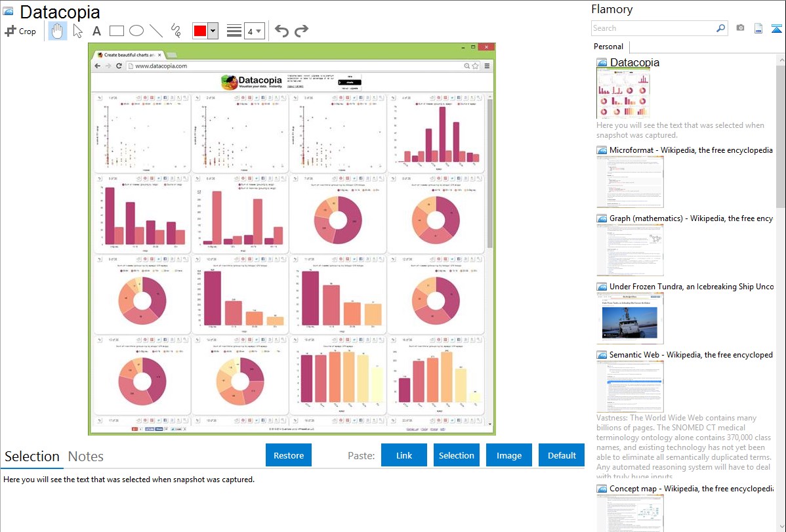
Task: Click the search magnifier icon
Action: (x=721, y=28)
